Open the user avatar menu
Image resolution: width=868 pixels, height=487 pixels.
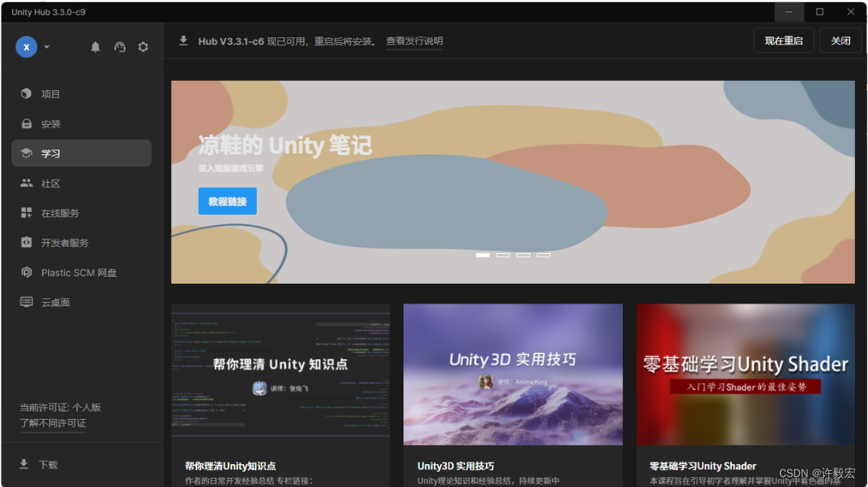[26, 47]
